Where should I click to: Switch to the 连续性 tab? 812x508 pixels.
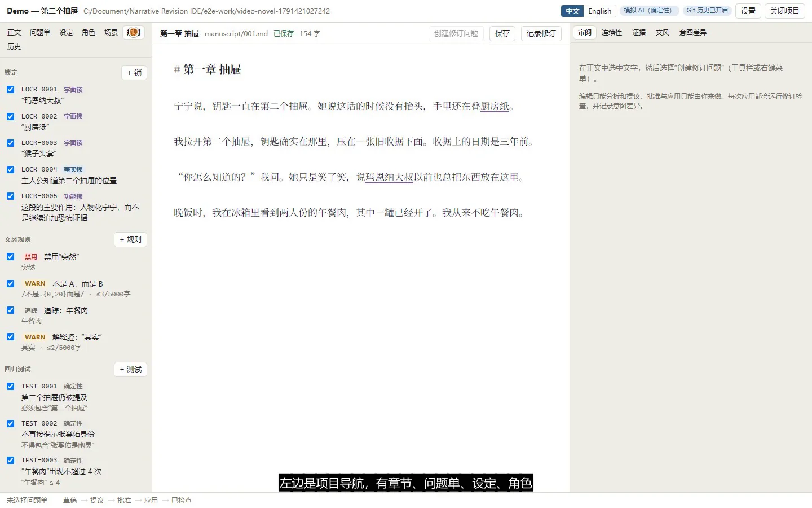[x=612, y=33]
